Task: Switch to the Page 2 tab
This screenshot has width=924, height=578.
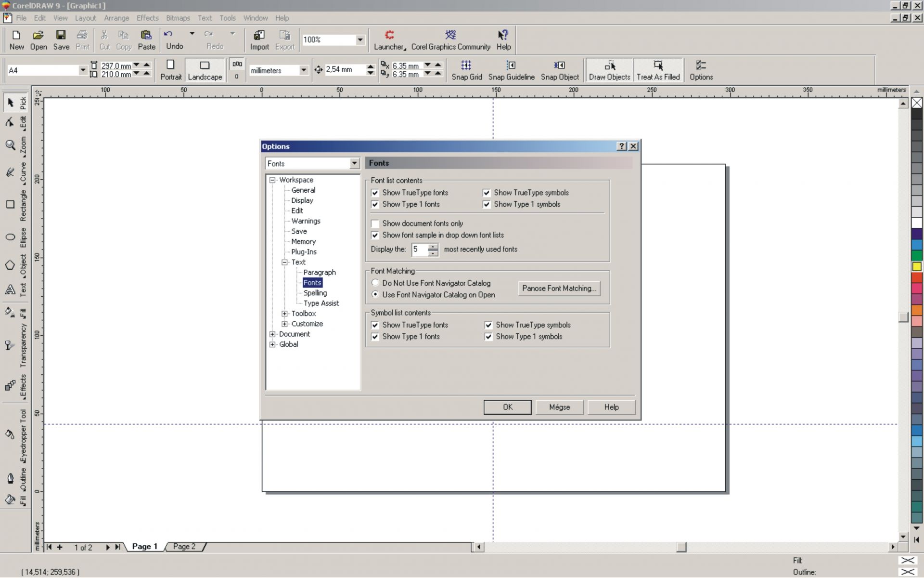Action: pyautogui.click(x=184, y=547)
